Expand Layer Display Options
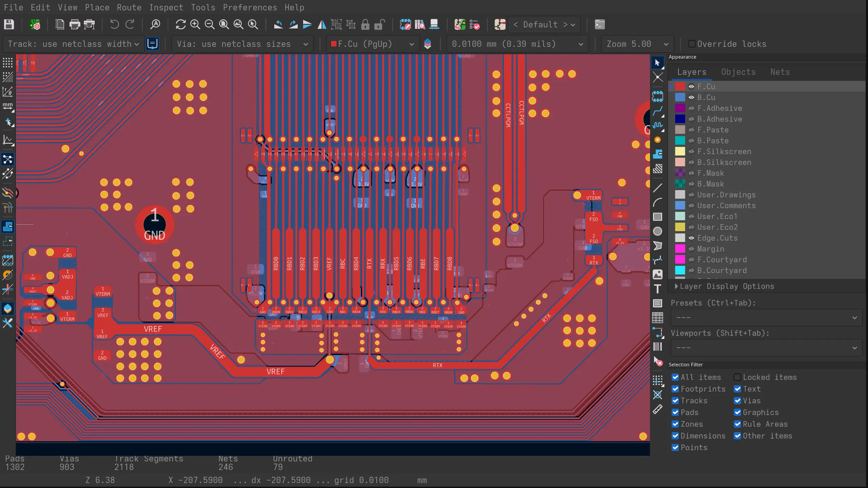 click(724, 286)
